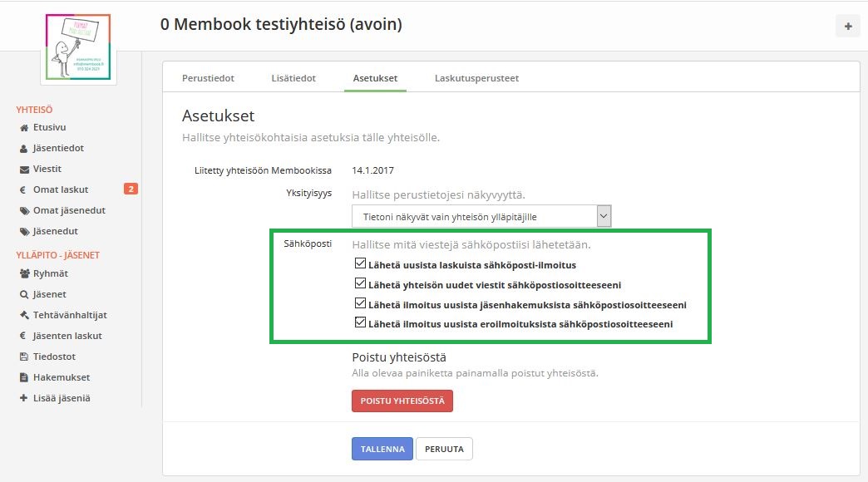Viewport: 868px width, 482px height.
Task: Click the magnifier icon beside Jäsenet
Action: coord(24,294)
